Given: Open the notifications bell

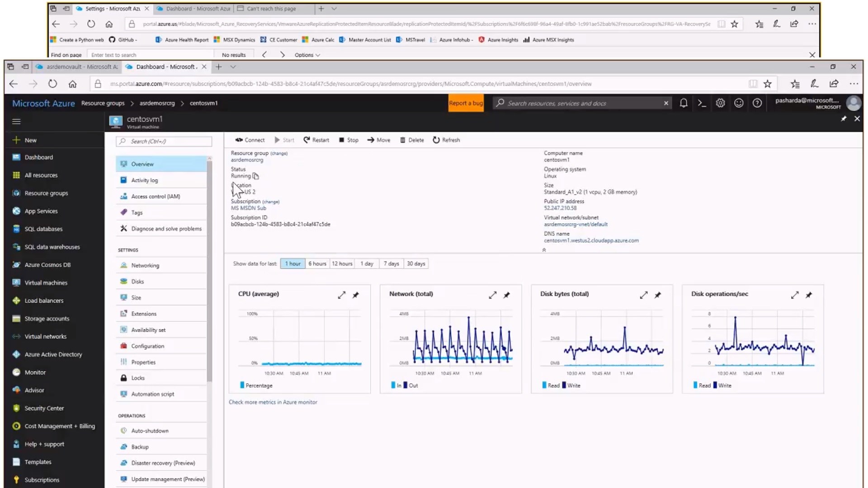Looking at the screenshot, I should click(684, 103).
